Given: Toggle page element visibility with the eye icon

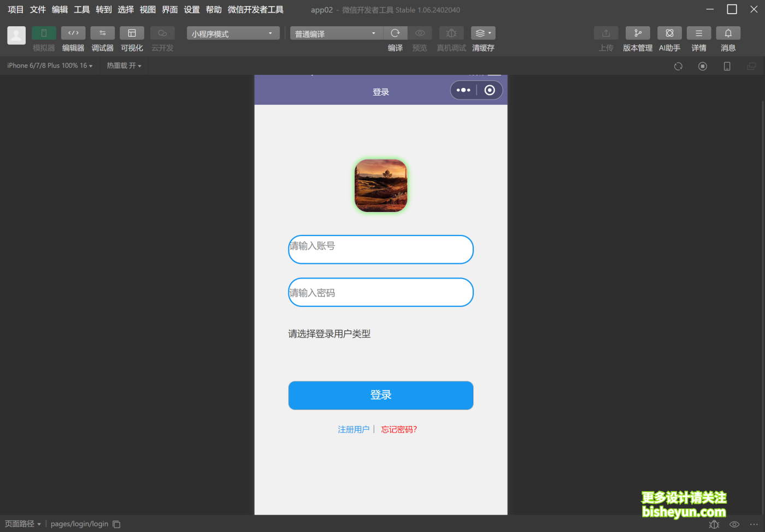Looking at the screenshot, I should 734,524.
